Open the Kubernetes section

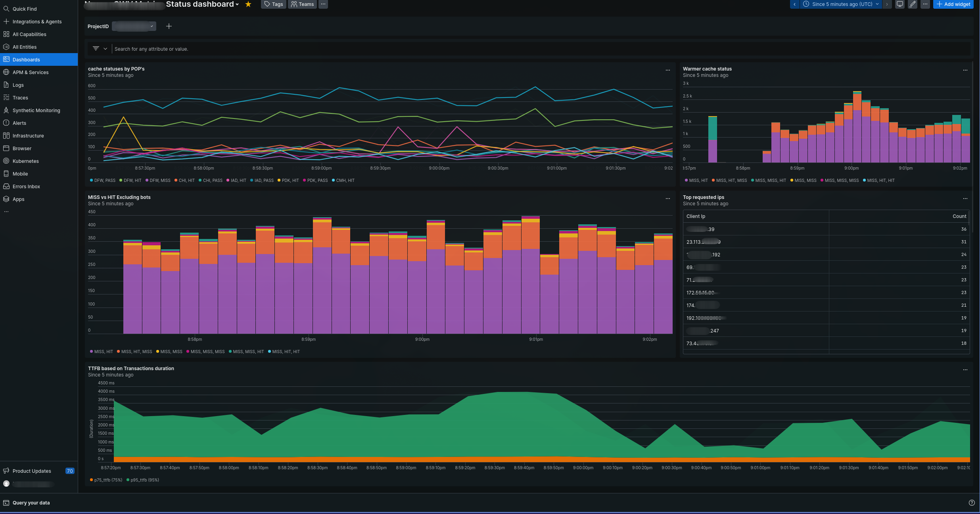coord(25,161)
